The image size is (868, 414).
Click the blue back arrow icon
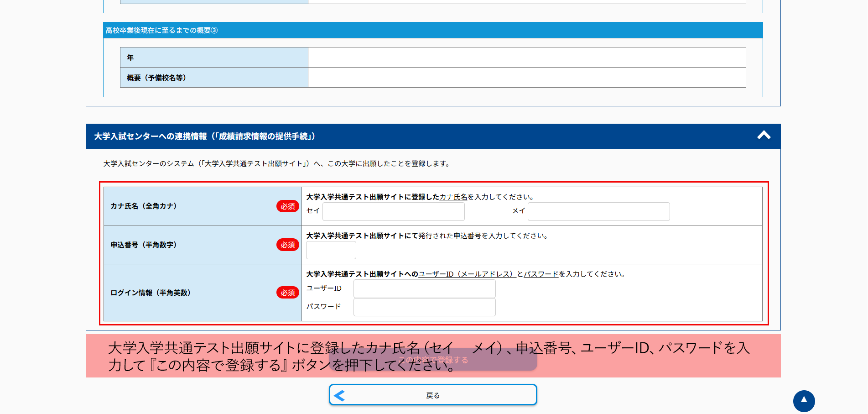tap(339, 395)
